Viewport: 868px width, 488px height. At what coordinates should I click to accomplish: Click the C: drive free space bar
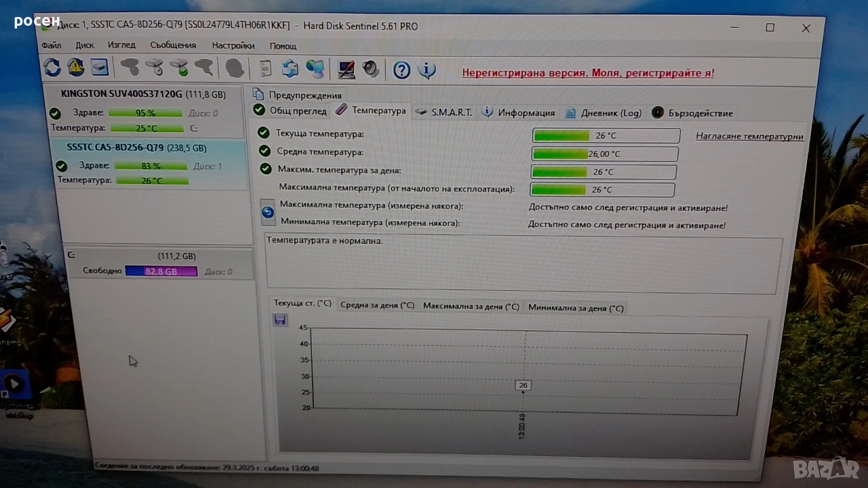point(161,271)
